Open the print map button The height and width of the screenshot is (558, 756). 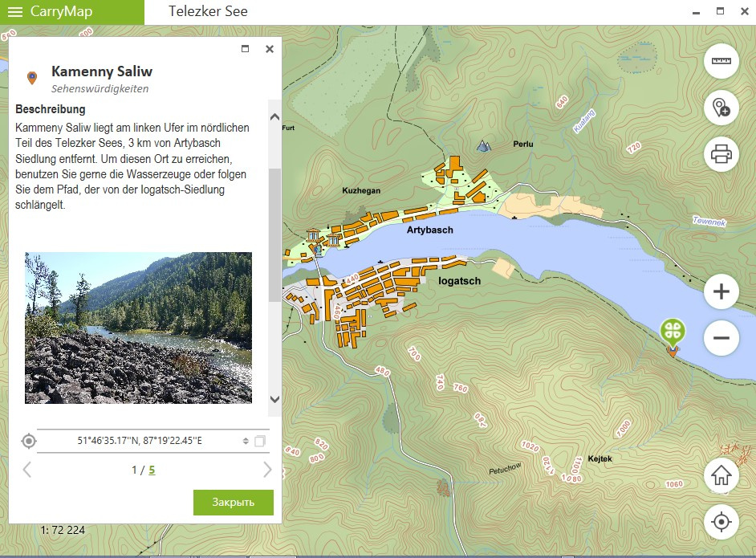721,153
